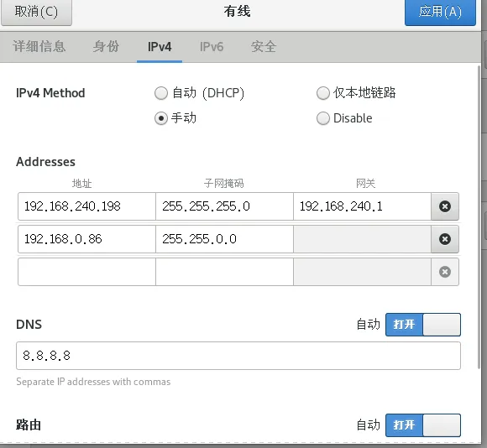Toggle the DNS 自动 switch
Image resolution: width=487 pixels, height=448 pixels.
click(423, 325)
